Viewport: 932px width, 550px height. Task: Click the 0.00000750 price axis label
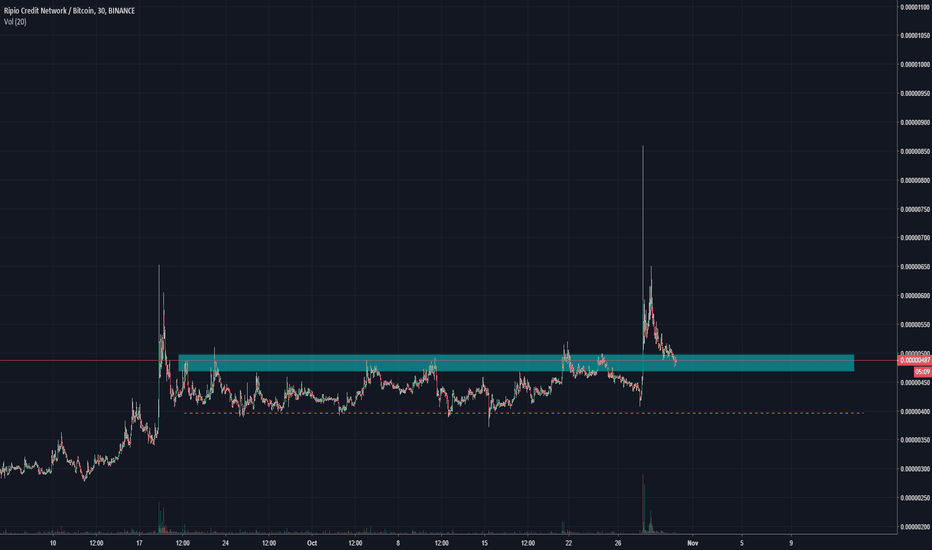(915, 209)
